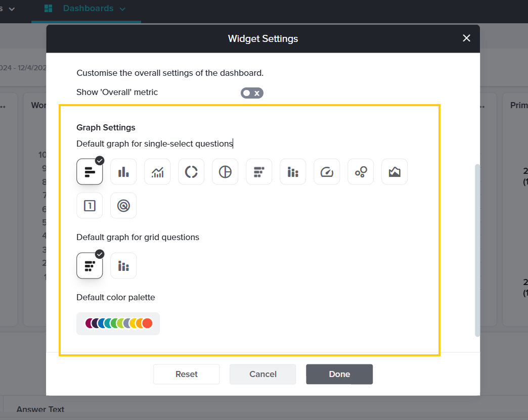Choose stacked horizontal bar for single-select questions
The height and width of the screenshot is (420, 528).
(x=259, y=172)
